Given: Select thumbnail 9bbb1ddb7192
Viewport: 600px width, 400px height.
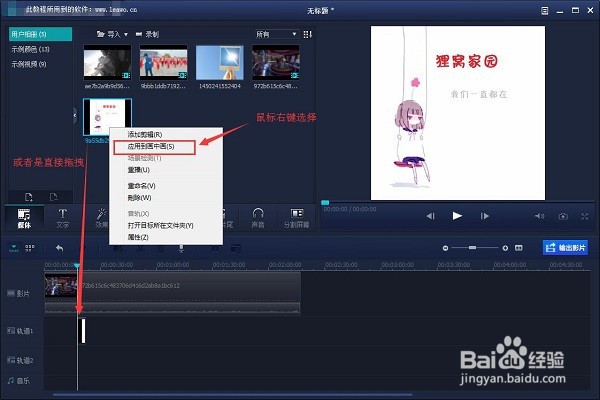Looking at the screenshot, I should click(163, 62).
